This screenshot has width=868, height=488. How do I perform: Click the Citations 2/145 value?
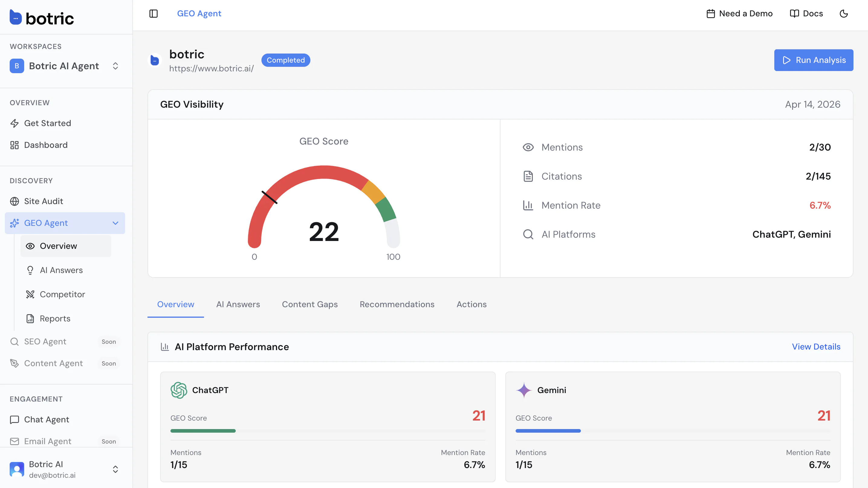(818, 176)
